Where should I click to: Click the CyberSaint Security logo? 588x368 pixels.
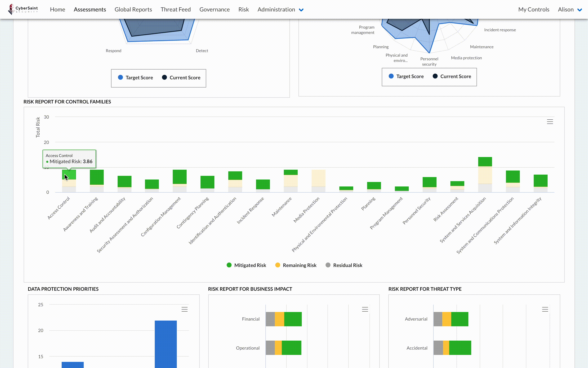click(x=23, y=9)
